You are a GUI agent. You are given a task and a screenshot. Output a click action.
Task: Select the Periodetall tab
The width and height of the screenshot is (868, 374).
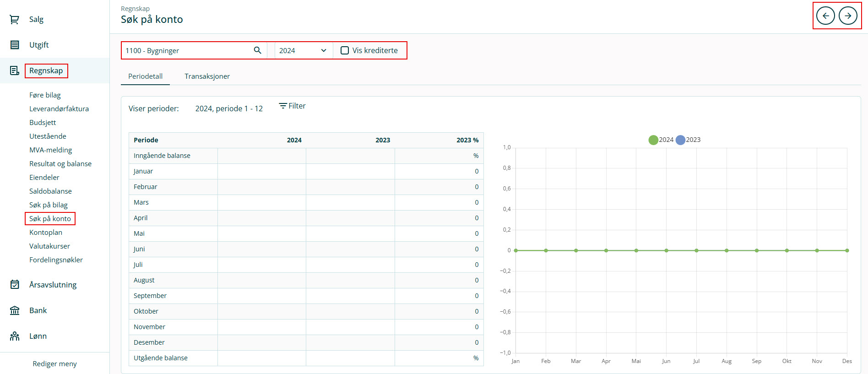pos(145,76)
